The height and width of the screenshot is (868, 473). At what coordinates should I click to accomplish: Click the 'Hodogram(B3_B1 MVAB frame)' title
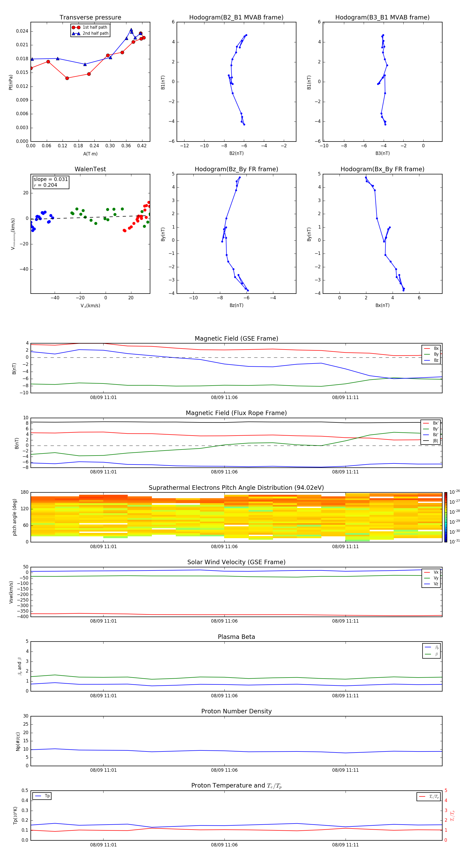coord(382,17)
